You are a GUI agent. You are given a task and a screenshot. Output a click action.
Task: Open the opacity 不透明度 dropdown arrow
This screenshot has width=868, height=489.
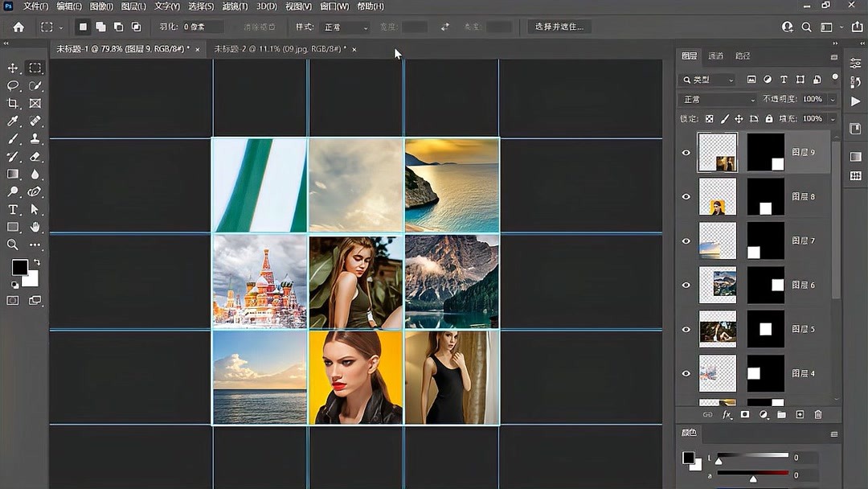pyautogui.click(x=832, y=99)
